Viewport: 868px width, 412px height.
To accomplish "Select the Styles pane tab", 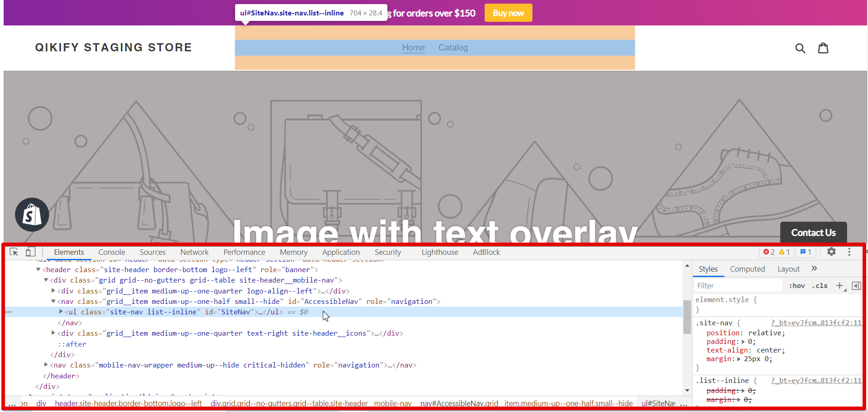I will click(x=708, y=269).
